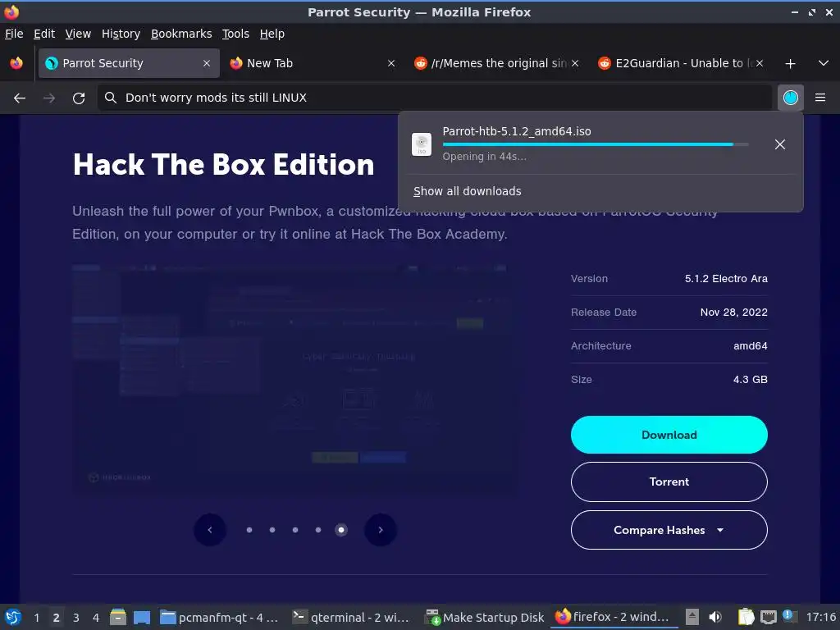Image resolution: width=840 pixels, height=630 pixels.
Task: Open the volume speaker tray icon
Action: [x=715, y=617]
